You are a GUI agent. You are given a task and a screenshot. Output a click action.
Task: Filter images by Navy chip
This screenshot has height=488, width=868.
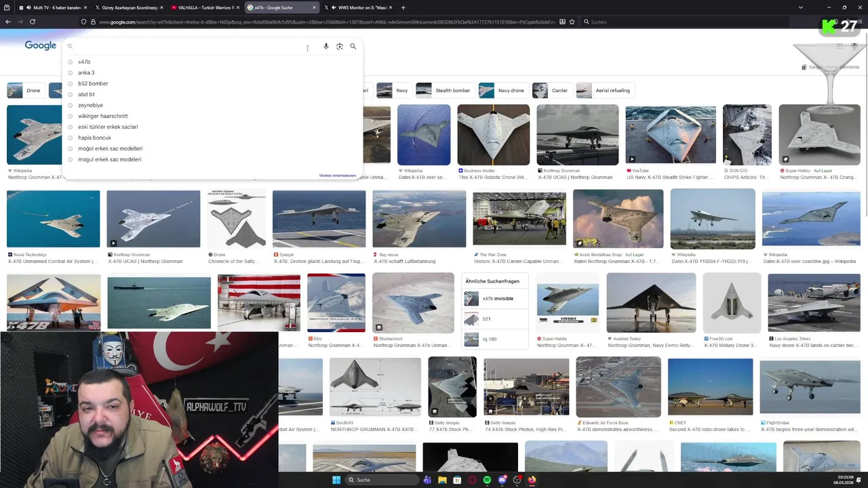pyautogui.click(x=394, y=90)
